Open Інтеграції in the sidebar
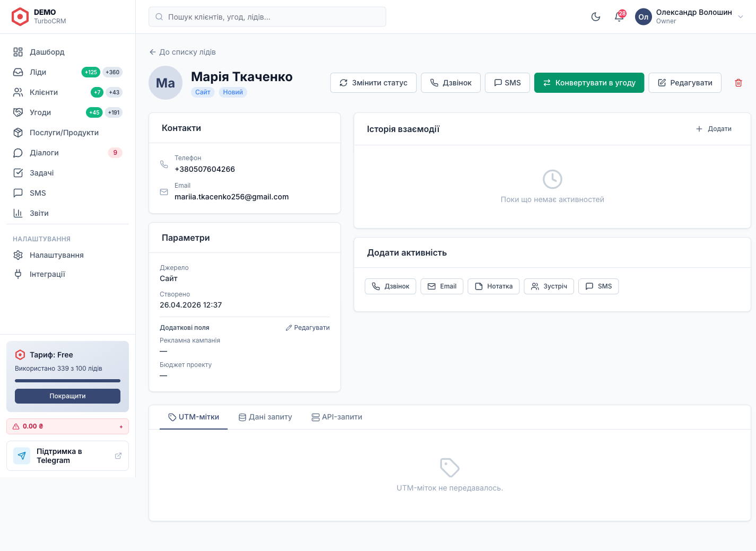This screenshot has width=756, height=551. [x=67, y=274]
